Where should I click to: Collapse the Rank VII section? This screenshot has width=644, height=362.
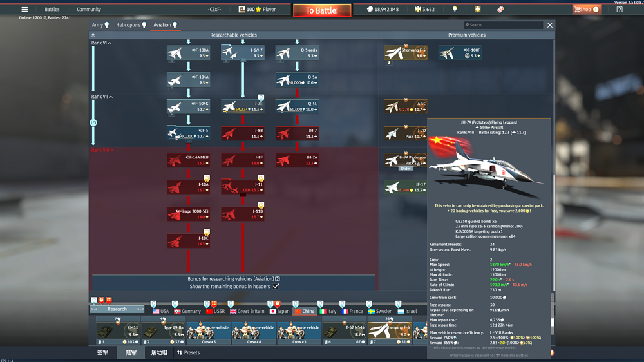(x=111, y=97)
